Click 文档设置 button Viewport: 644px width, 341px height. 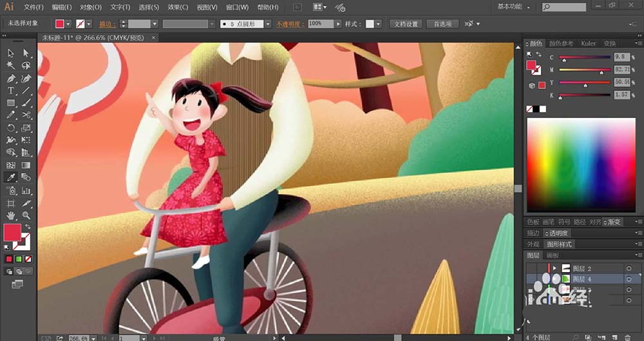coord(406,24)
